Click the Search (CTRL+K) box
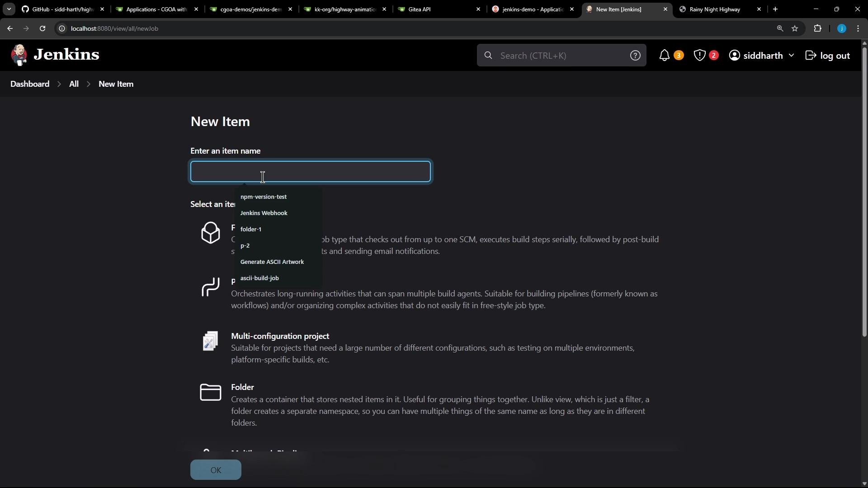This screenshot has width=868, height=488. coord(561,56)
